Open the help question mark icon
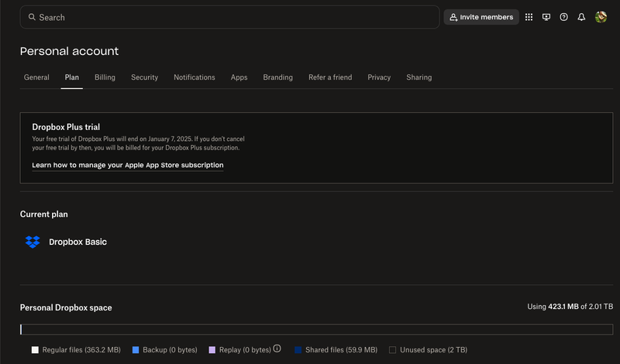The image size is (620, 364). (563, 17)
